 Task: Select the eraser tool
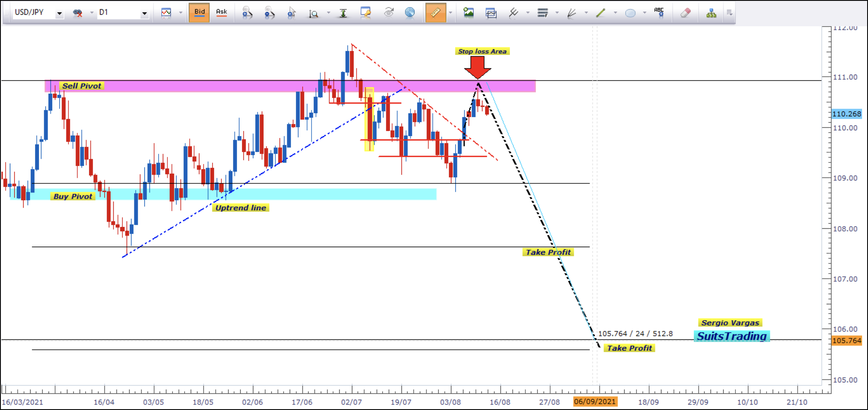point(685,13)
